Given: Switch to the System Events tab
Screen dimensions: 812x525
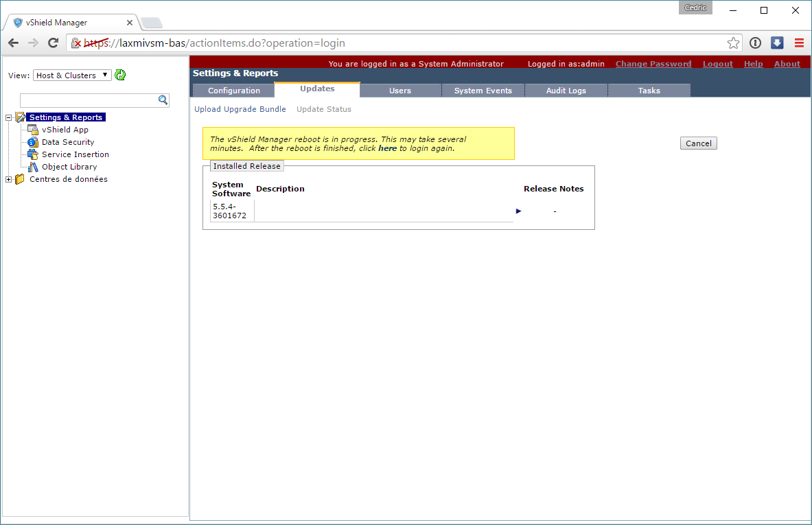Looking at the screenshot, I should pyautogui.click(x=483, y=91).
